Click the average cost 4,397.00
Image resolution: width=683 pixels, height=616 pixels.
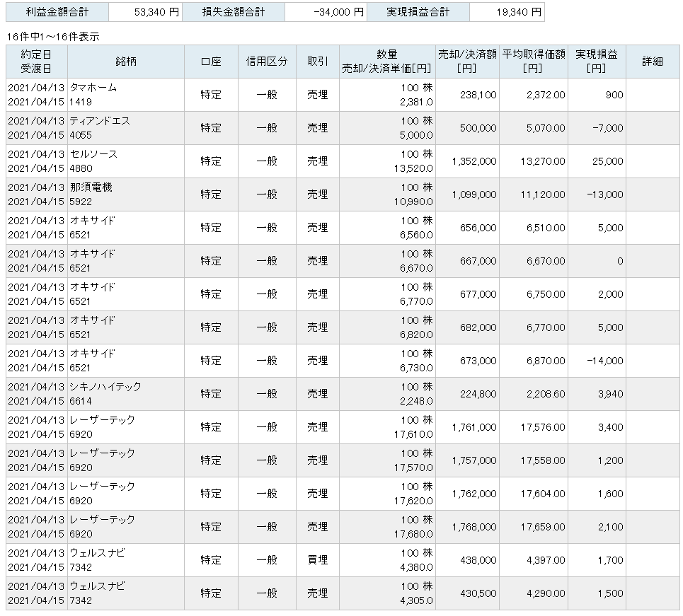[546, 560]
